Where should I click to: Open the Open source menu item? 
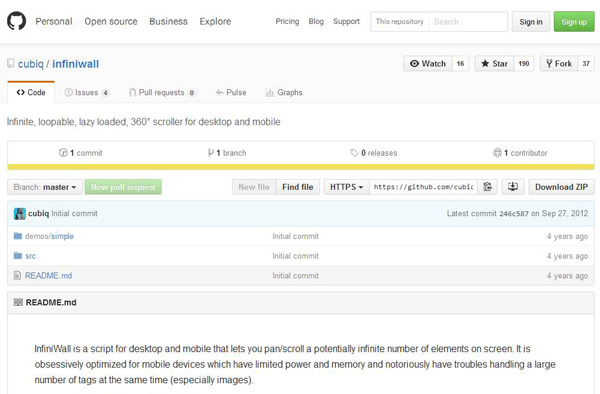pos(111,21)
